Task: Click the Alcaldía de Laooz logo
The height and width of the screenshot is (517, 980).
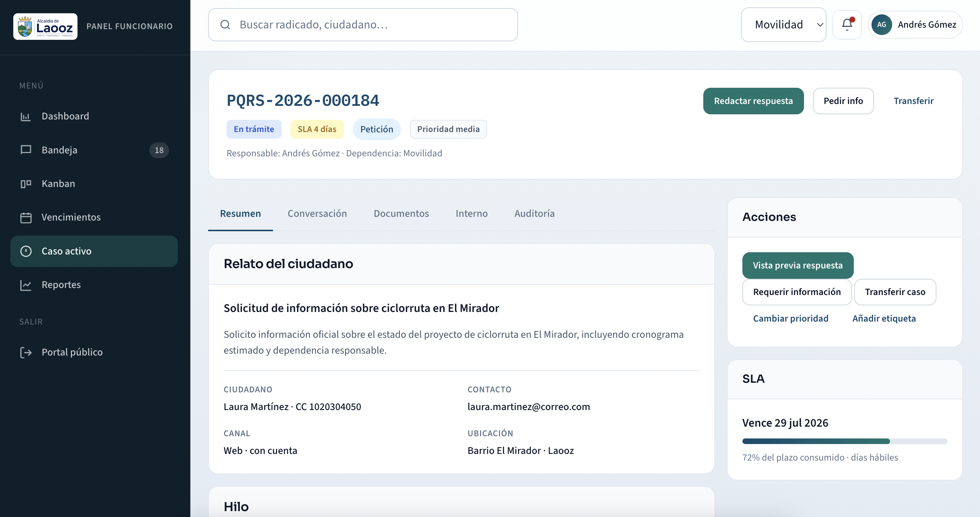Action: (x=45, y=26)
